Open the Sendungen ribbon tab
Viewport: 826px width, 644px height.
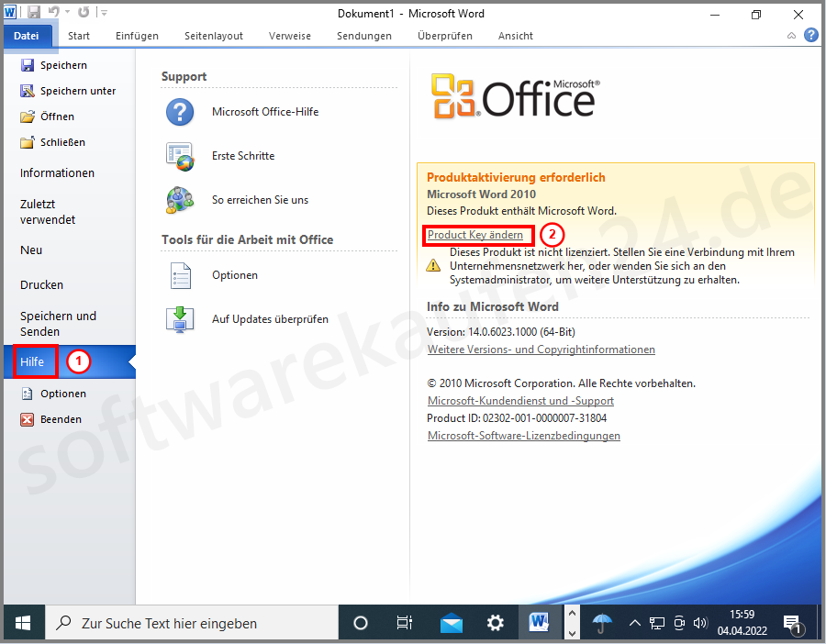point(364,36)
